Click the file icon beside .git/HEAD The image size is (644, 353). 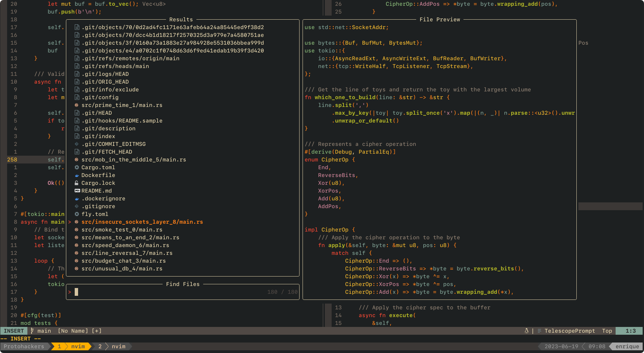tap(77, 113)
